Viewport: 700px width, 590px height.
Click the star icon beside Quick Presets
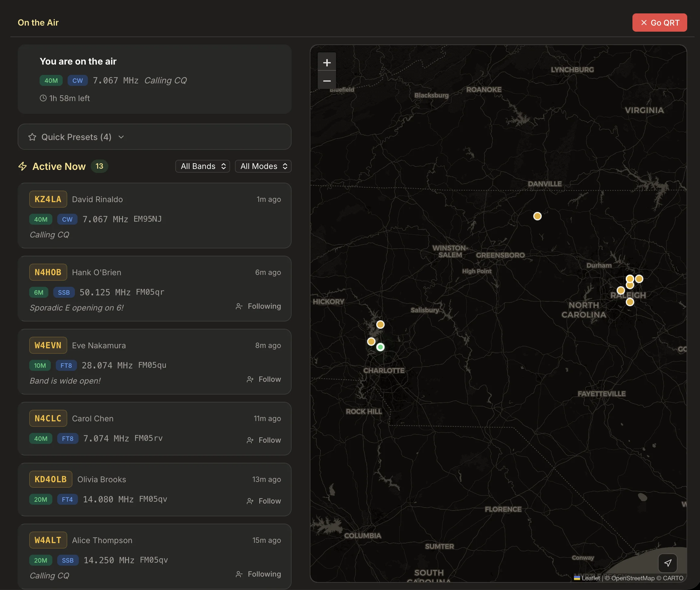32,137
